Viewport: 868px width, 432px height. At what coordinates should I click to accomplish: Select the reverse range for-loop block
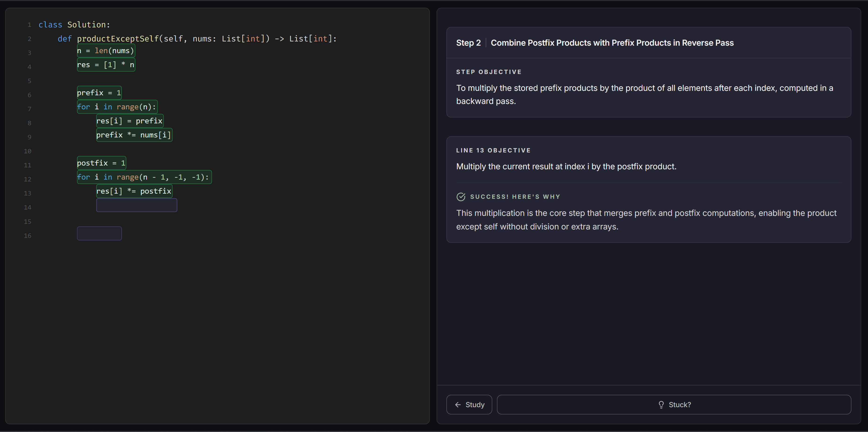click(x=144, y=177)
